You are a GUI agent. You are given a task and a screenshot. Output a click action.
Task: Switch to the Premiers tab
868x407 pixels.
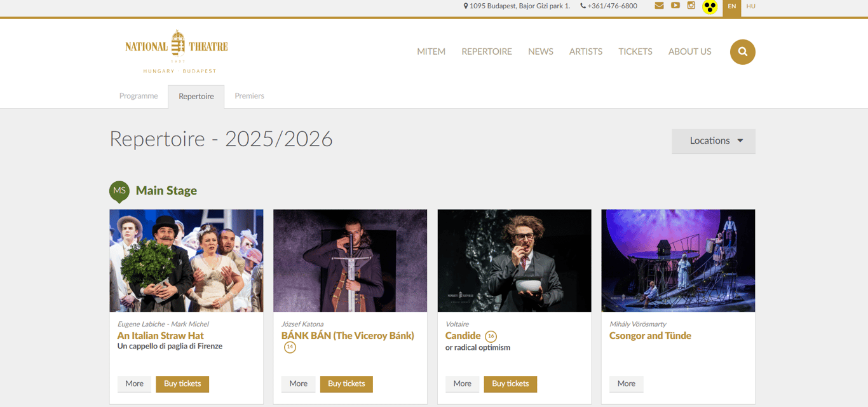[x=249, y=96]
